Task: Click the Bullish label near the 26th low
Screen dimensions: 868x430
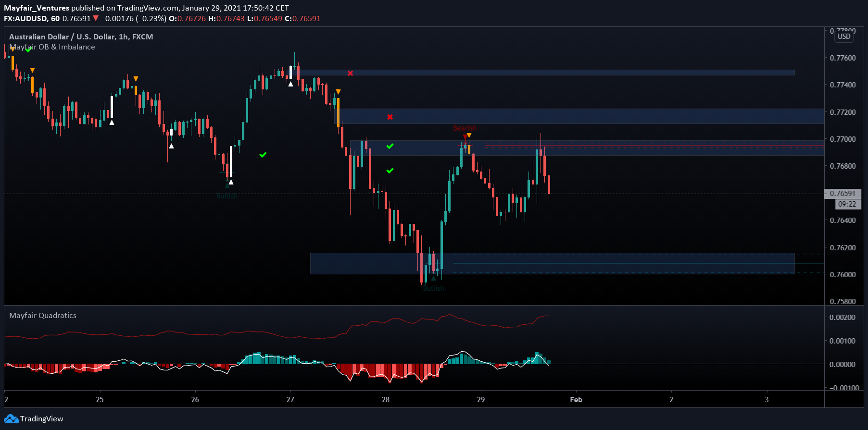Action: coord(226,196)
